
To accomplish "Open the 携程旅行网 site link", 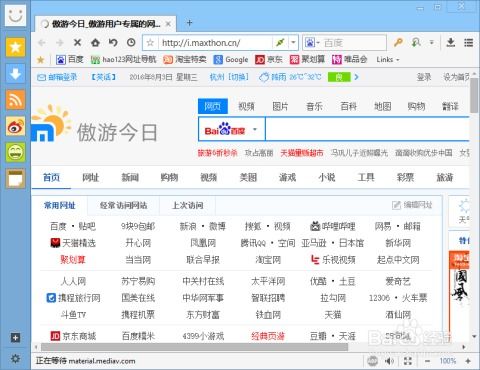I will [73, 298].
